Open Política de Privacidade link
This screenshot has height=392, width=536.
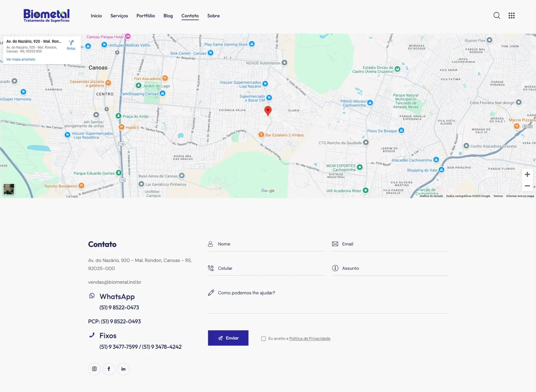pos(310,339)
